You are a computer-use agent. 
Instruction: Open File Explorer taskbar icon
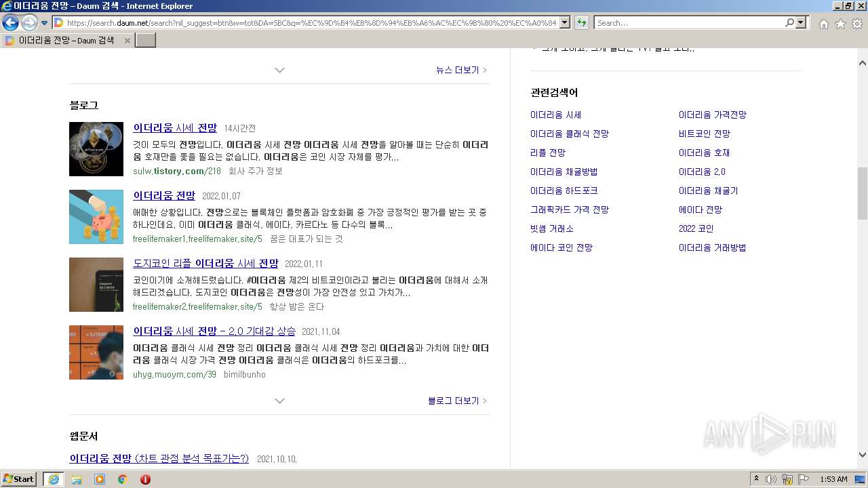coord(77,479)
